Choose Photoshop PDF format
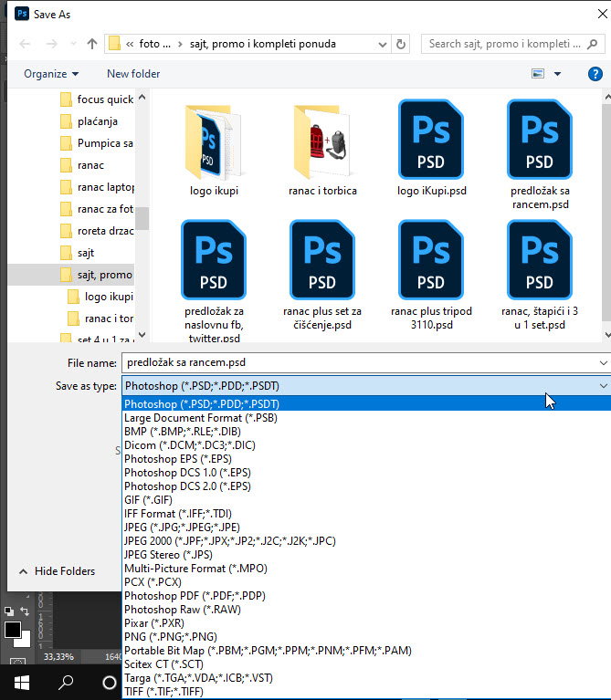 (x=366, y=596)
